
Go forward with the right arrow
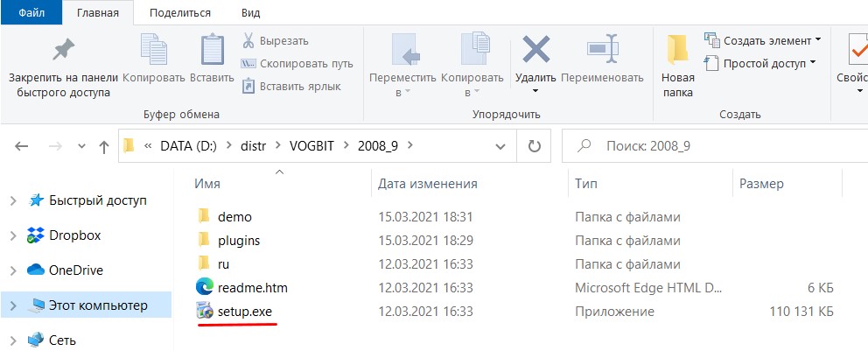(55, 146)
